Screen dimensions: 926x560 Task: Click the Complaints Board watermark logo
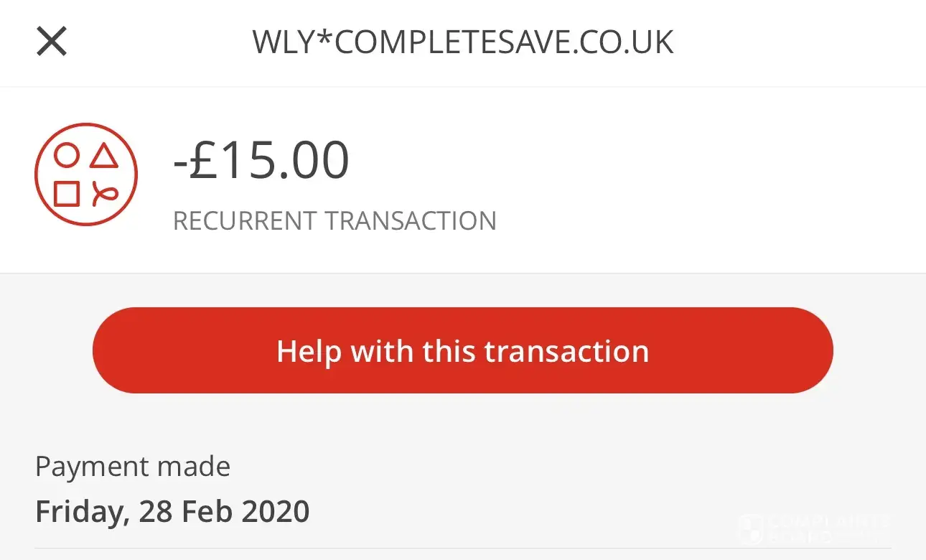[x=750, y=528]
